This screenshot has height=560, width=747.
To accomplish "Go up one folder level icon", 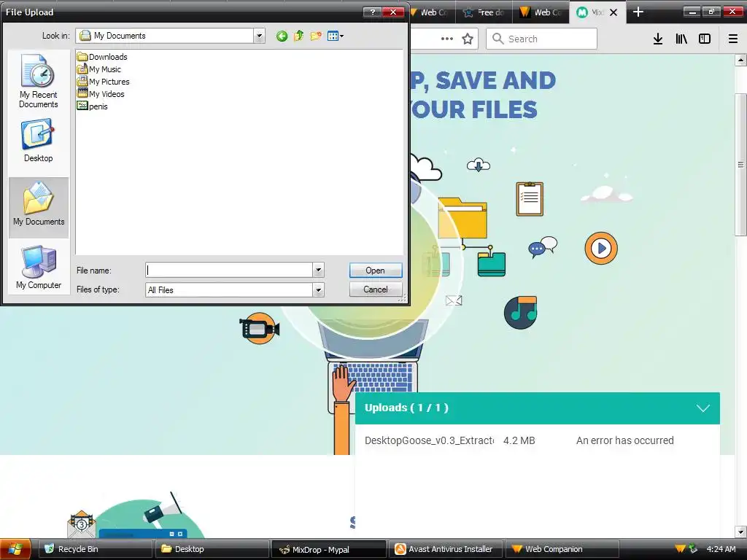I will click(x=298, y=36).
